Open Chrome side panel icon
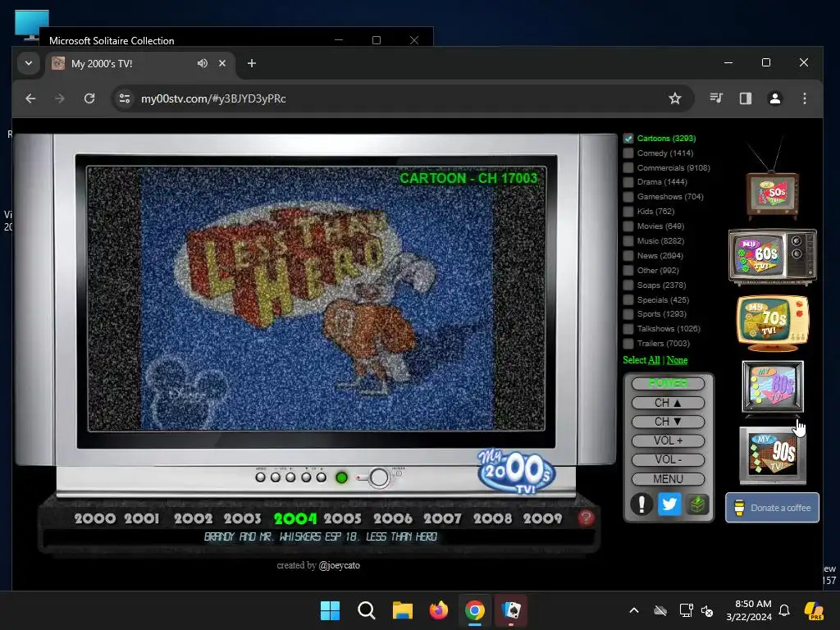 click(x=745, y=98)
